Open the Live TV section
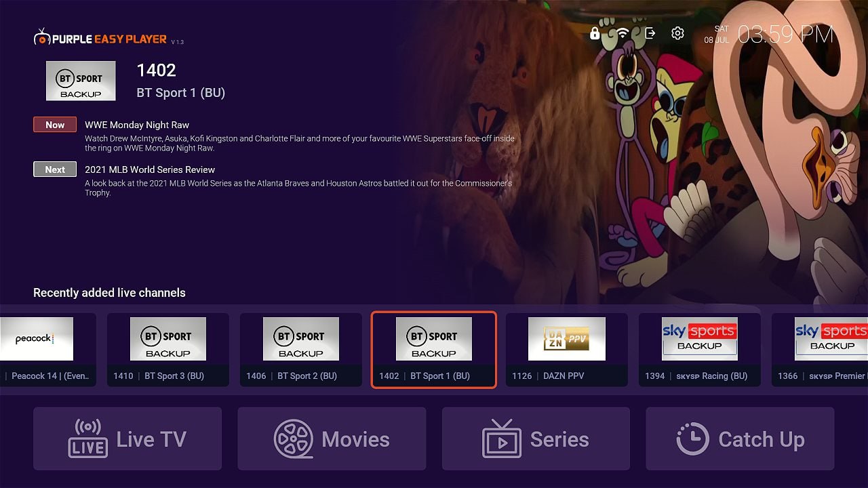This screenshot has height=488, width=868. tap(127, 439)
